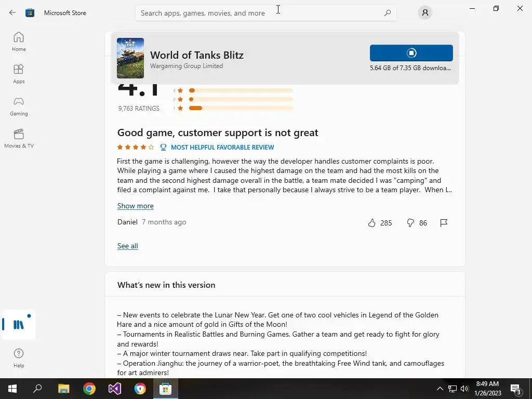532x399 pixels.
Task: Click reviewer name Daniel
Action: (127, 222)
